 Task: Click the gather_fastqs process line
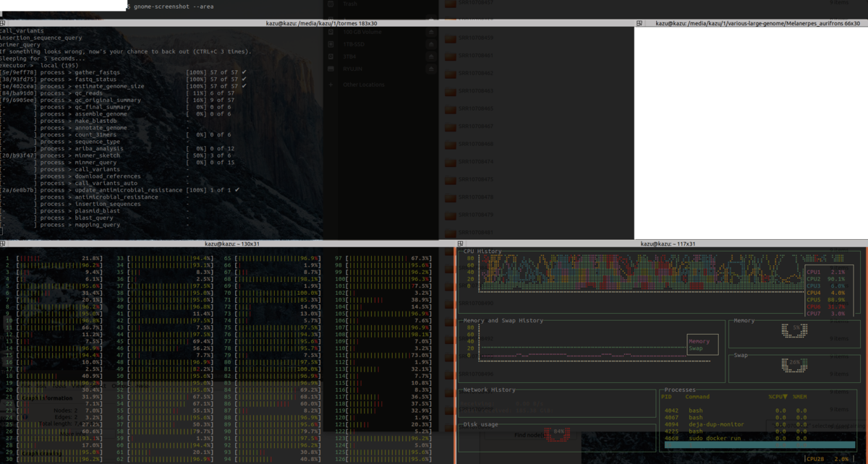[x=124, y=73]
